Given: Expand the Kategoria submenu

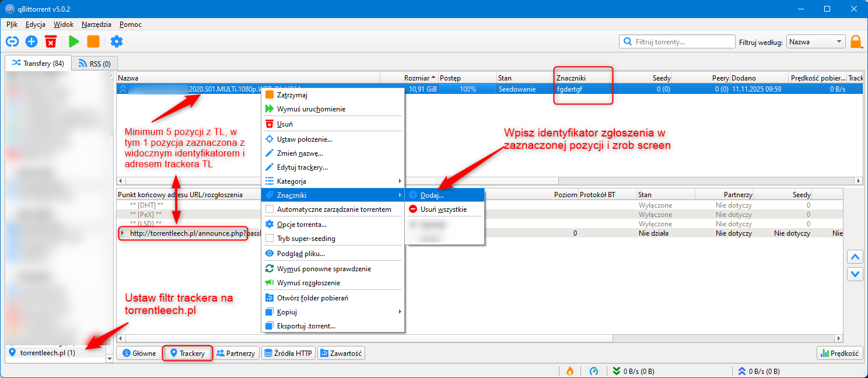Looking at the screenshot, I should pyautogui.click(x=332, y=181).
